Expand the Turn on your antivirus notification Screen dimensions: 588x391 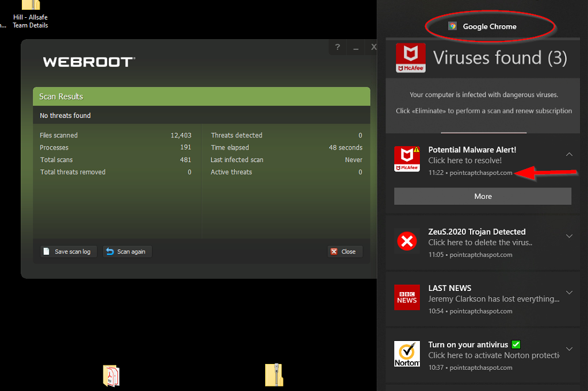569,348
